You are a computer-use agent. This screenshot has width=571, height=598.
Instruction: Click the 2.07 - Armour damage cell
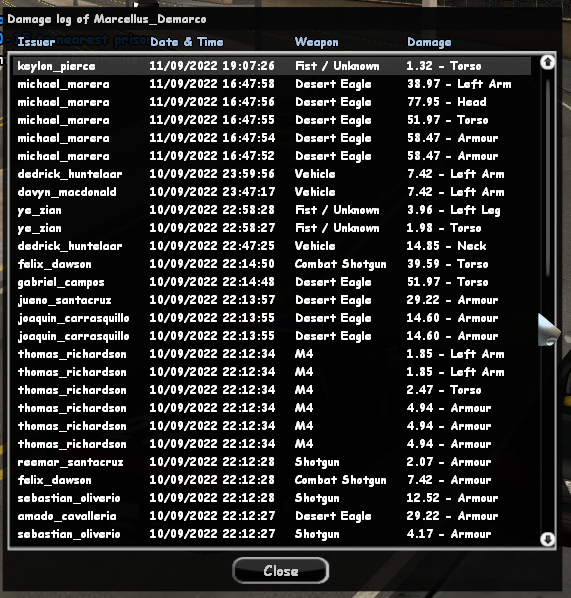coord(449,462)
